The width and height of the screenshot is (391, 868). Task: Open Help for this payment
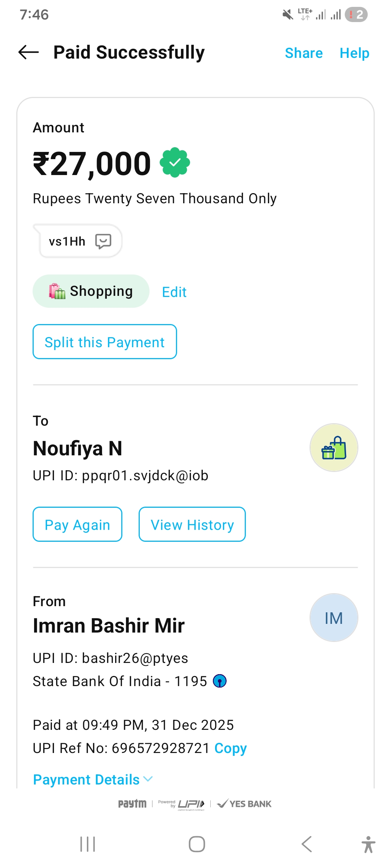(354, 53)
